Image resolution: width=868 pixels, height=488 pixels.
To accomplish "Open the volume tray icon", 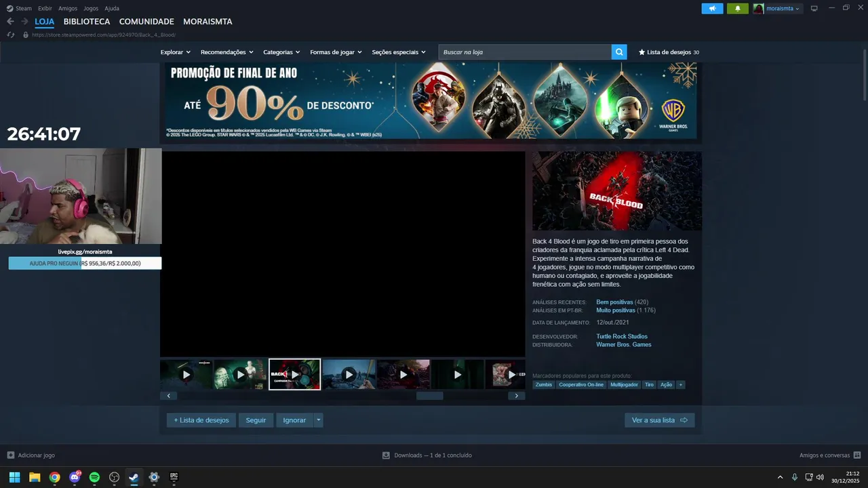I will coord(820,477).
